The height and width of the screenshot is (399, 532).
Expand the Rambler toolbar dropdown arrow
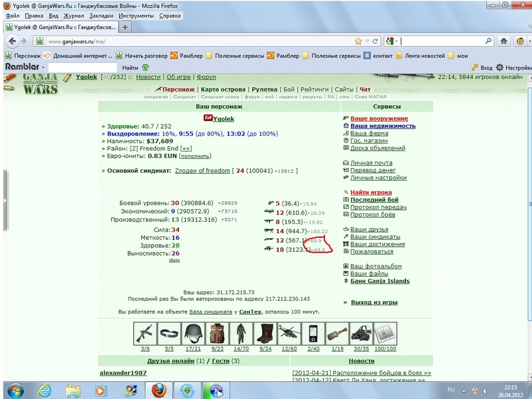[43, 67]
